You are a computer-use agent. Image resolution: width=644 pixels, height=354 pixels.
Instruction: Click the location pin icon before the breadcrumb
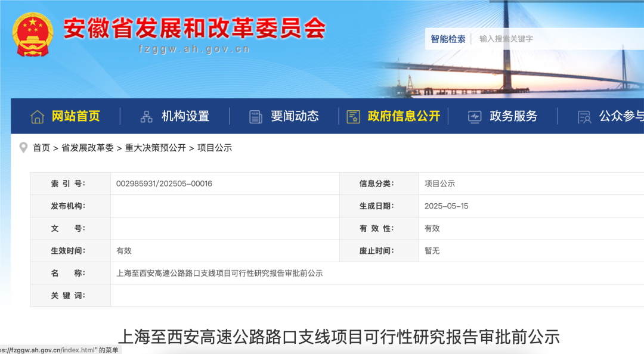(x=23, y=147)
